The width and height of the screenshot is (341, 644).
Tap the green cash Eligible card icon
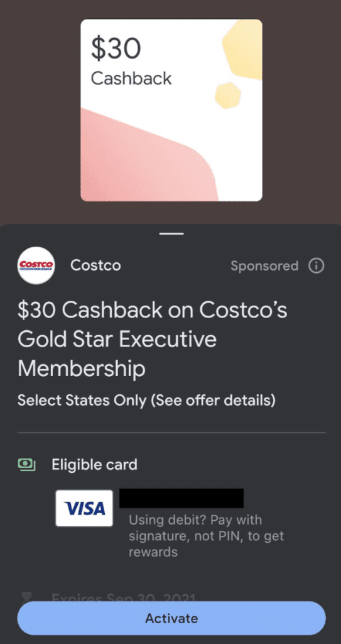26,465
